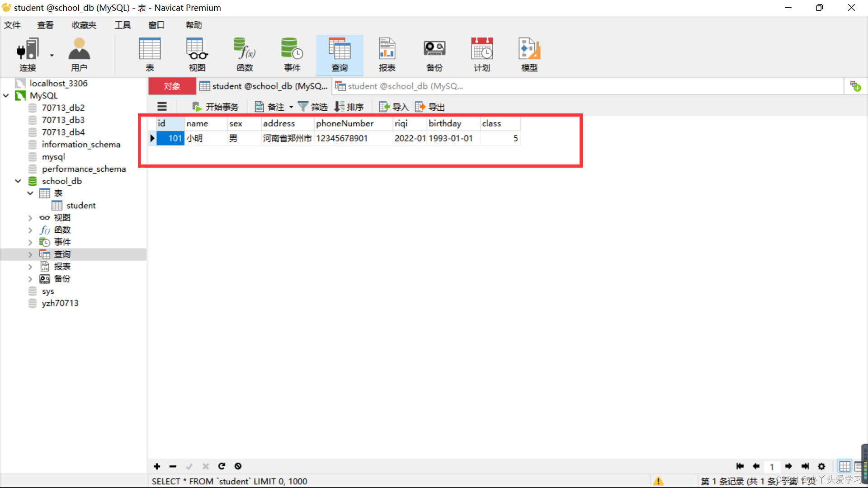The image size is (868, 488).
Task: Click the new tab icon at right
Action: pos(855,86)
